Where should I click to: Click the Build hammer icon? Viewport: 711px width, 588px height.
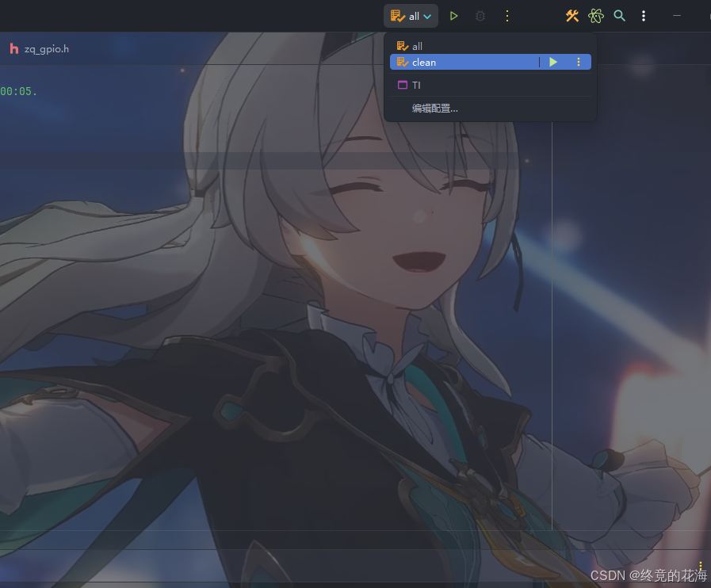(x=572, y=17)
